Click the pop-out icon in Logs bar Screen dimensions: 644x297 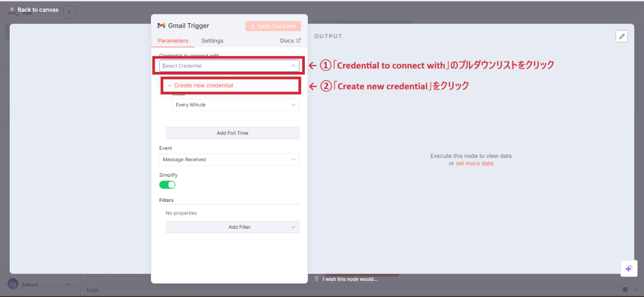[x=625, y=290]
